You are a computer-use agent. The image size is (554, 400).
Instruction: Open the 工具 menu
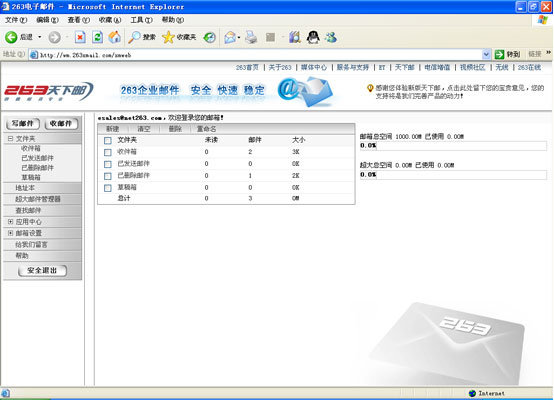point(141,20)
